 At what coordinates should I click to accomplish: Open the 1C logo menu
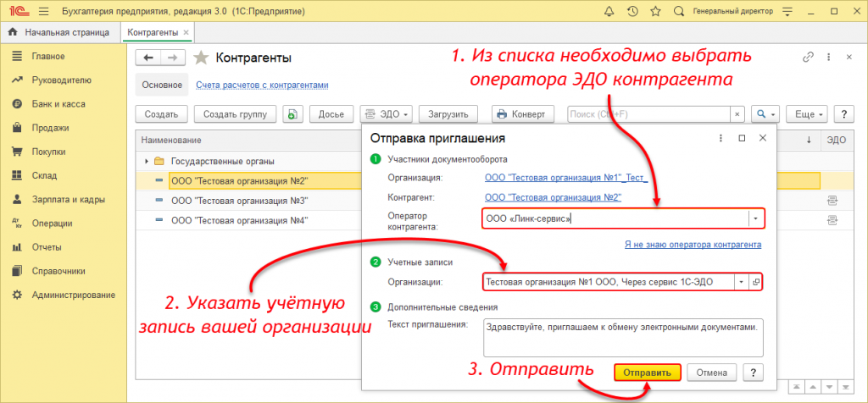pyautogui.click(x=19, y=12)
